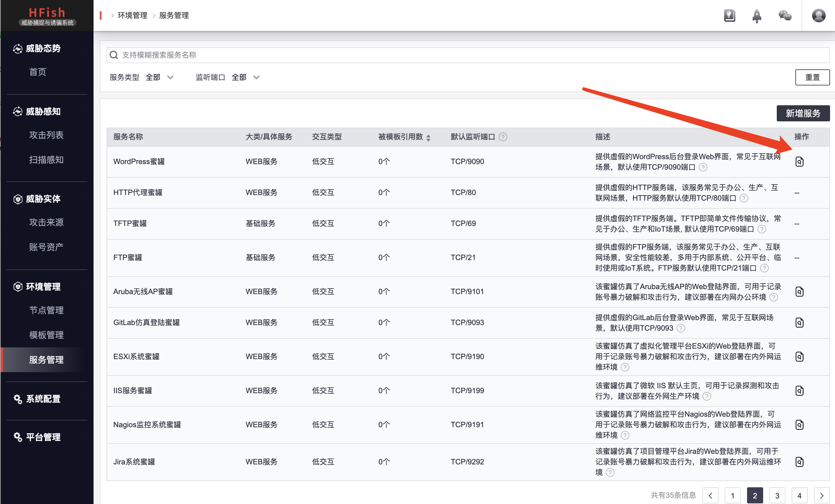This screenshot has height=504, width=835.
Task: Expand the 服务类型 dropdown
Action: tap(160, 77)
